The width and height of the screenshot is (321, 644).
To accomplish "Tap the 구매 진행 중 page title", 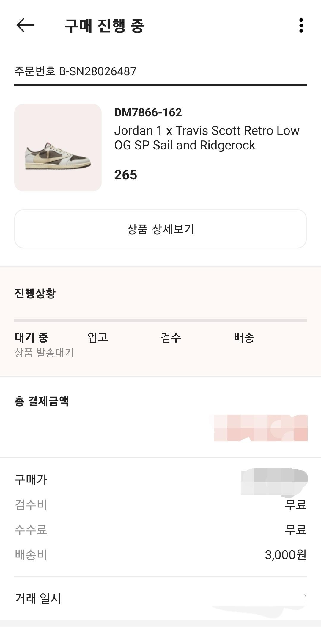I will (x=104, y=26).
